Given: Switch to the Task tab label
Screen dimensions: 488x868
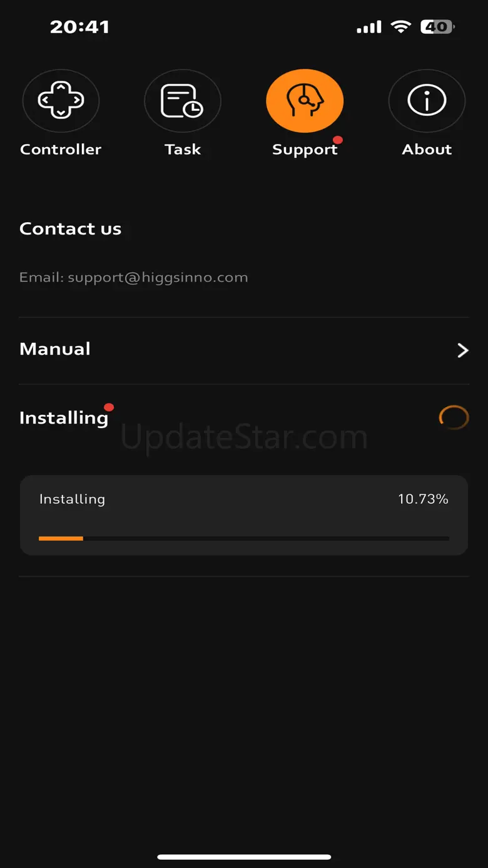Looking at the screenshot, I should pos(183,150).
